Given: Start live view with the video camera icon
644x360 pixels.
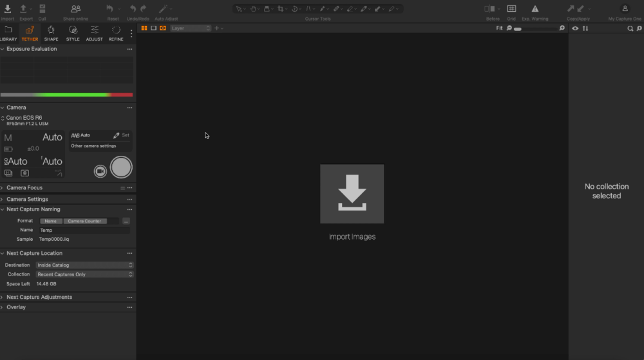Looking at the screenshot, I should pyautogui.click(x=100, y=171).
